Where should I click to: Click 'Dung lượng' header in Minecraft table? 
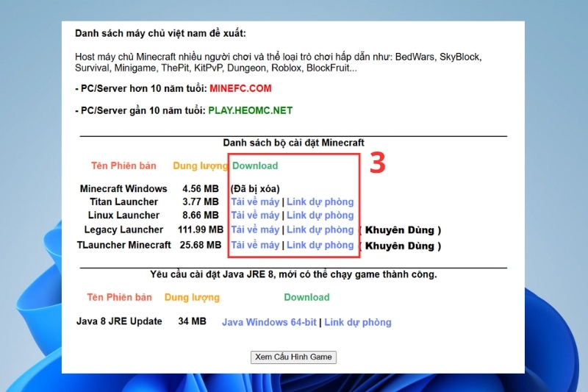(x=200, y=165)
